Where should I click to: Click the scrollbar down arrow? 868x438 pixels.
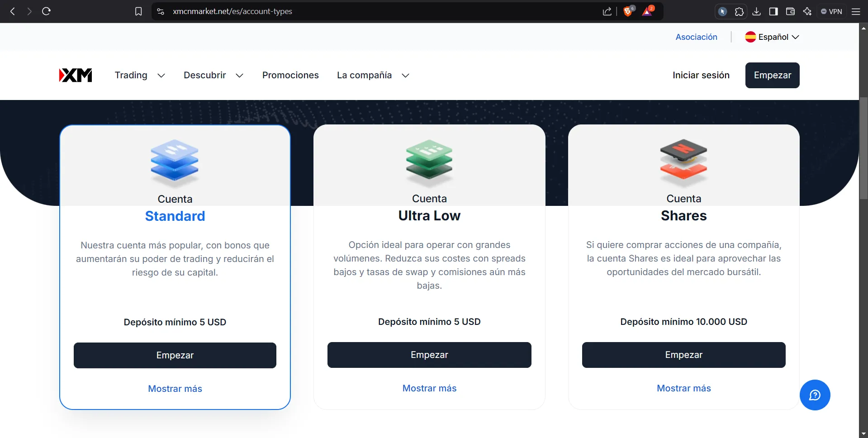pos(863,434)
